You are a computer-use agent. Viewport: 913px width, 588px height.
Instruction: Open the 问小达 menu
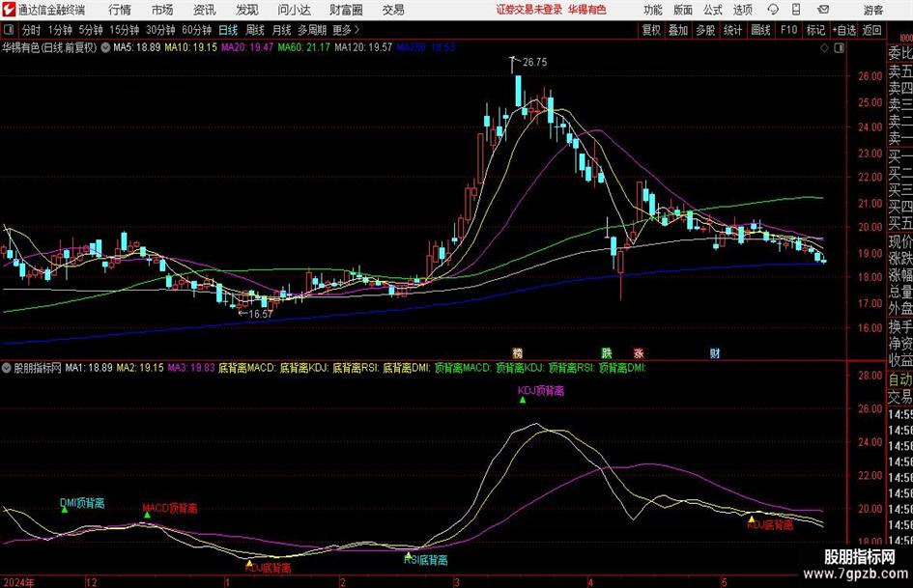[x=294, y=10]
